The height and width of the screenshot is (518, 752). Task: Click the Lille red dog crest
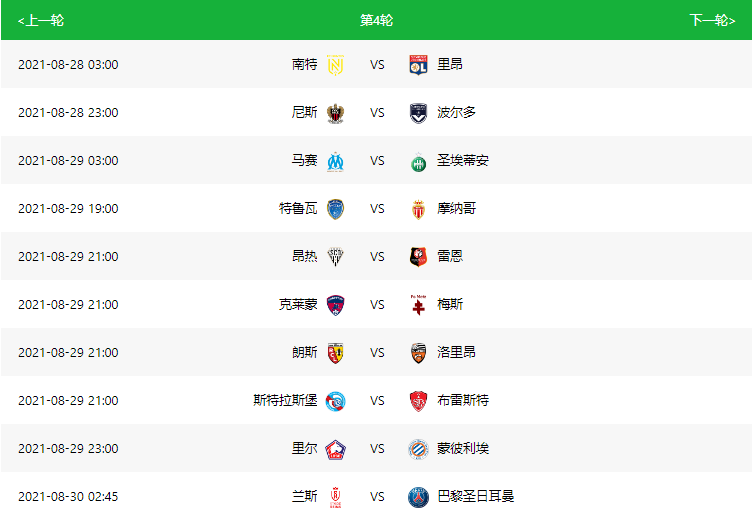click(335, 449)
